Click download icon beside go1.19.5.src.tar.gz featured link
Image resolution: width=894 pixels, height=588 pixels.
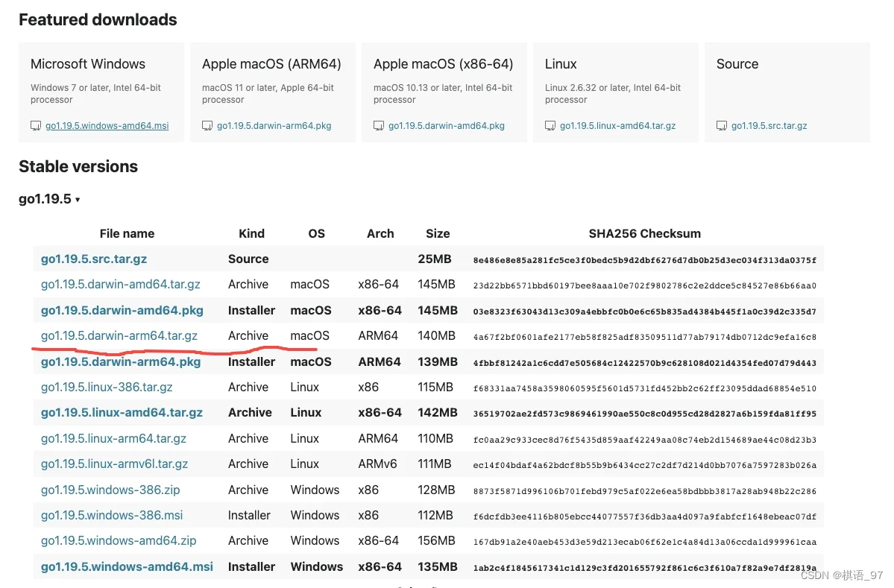tap(722, 126)
